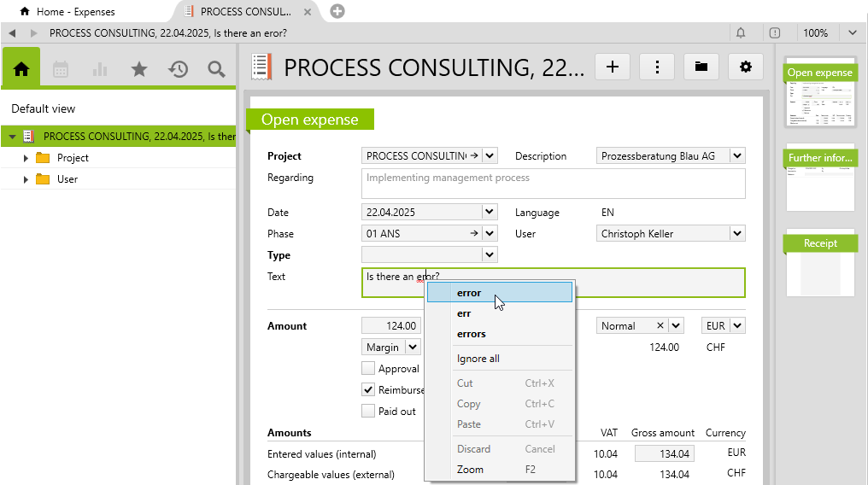Open the Type dropdown
This screenshot has width=868, height=485.
[x=489, y=254]
